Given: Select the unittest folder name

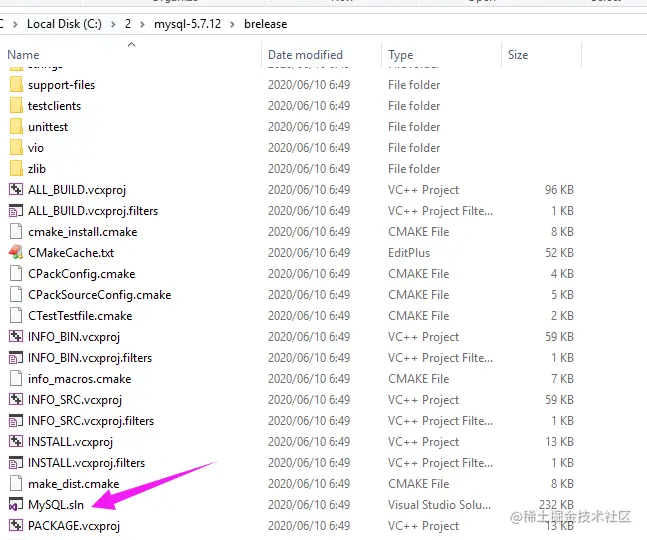Looking at the screenshot, I should pyautogui.click(x=48, y=127).
